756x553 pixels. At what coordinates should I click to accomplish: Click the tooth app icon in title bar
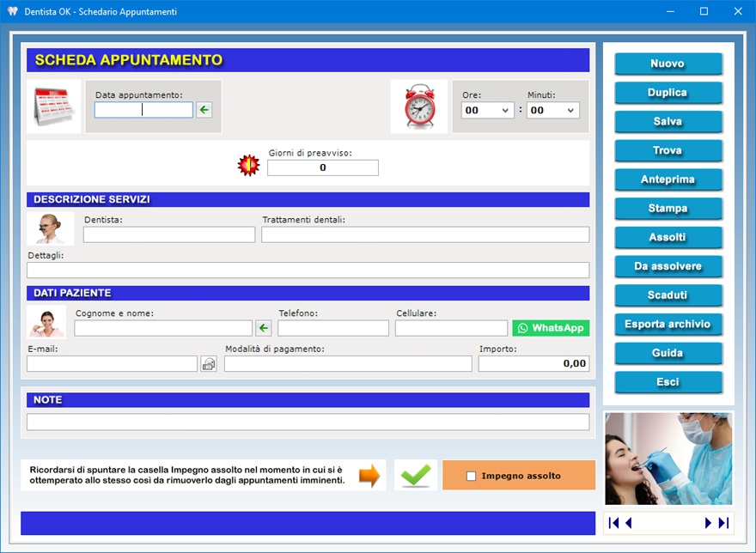coord(13,11)
